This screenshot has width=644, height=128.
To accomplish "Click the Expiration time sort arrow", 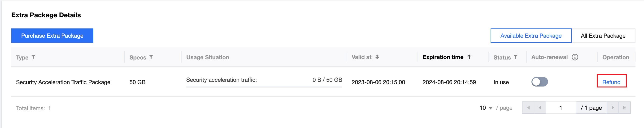I will (x=469, y=57).
